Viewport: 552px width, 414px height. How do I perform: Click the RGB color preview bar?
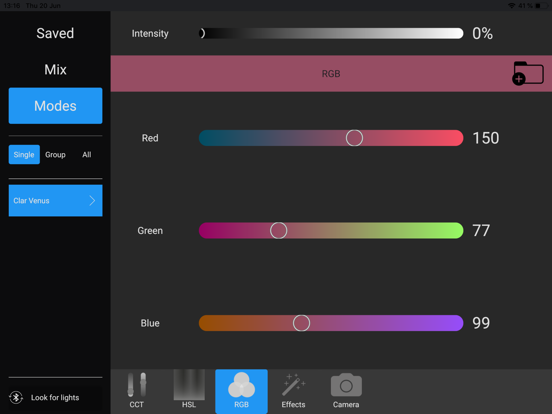[x=331, y=74]
